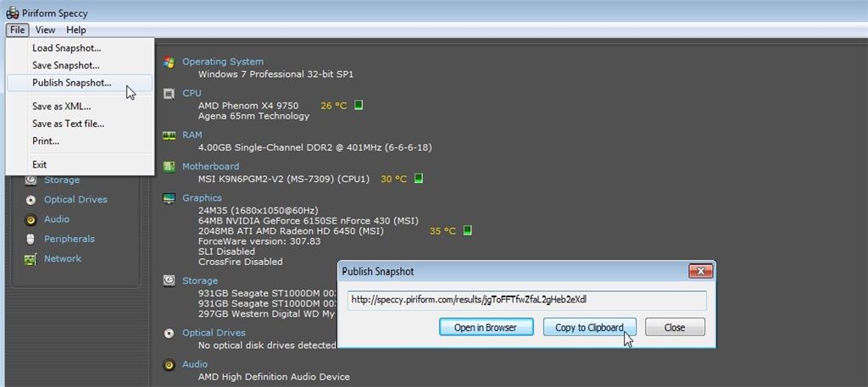The image size is (868, 387).
Task: Choose Save as XML option
Action: pyautogui.click(x=80, y=107)
